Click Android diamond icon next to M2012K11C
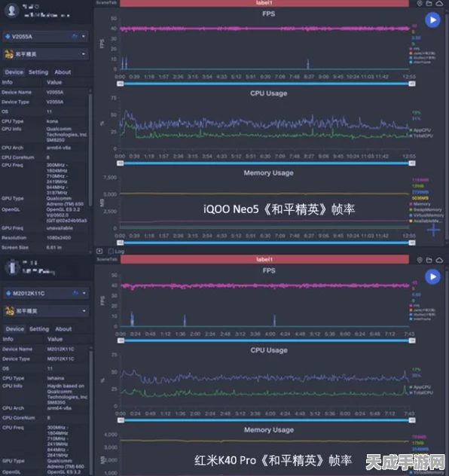This screenshot has height=476, width=449. pyautogui.click(x=8, y=293)
